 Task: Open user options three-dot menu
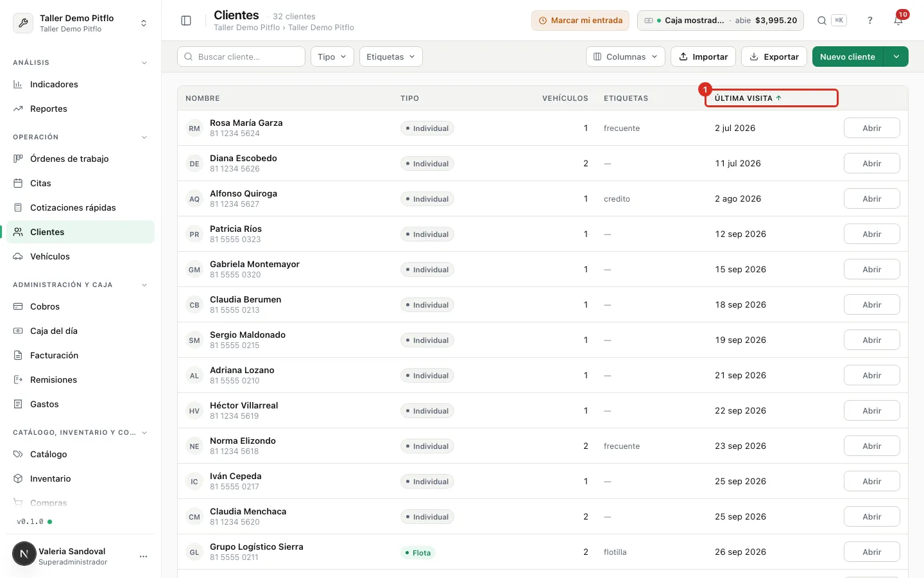(143, 556)
